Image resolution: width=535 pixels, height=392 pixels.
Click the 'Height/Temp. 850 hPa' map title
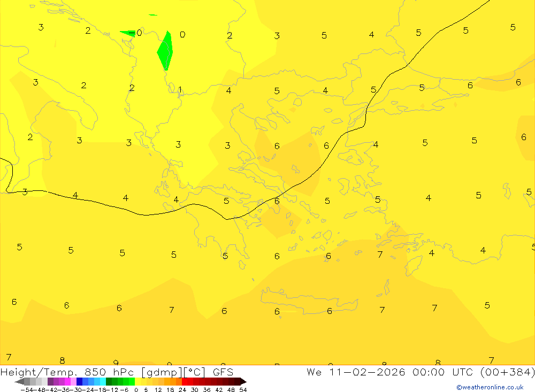(67, 372)
